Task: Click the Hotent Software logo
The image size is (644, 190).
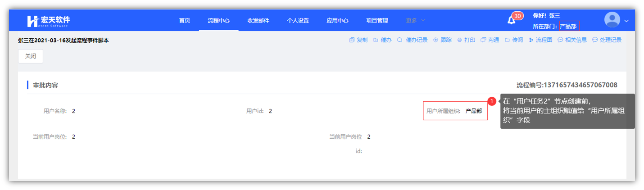Action: (49, 21)
